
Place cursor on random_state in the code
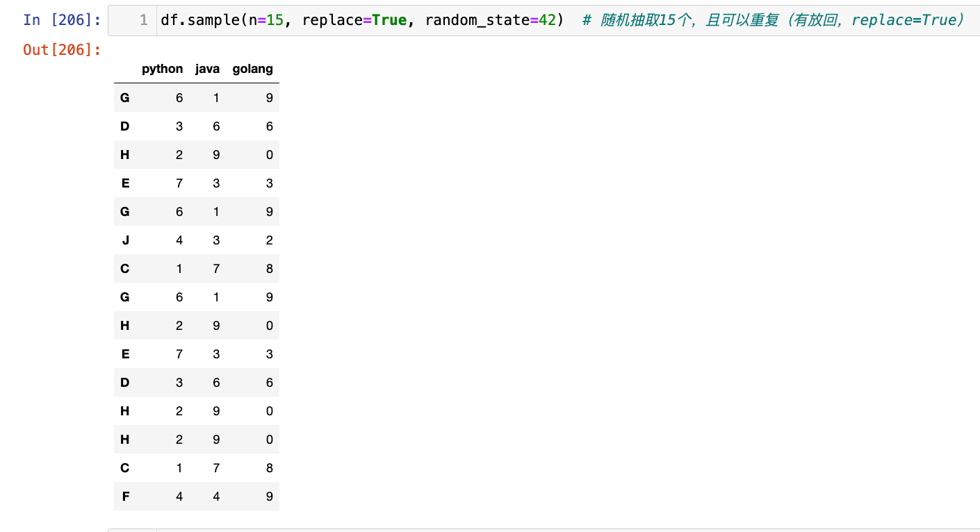[477, 20]
